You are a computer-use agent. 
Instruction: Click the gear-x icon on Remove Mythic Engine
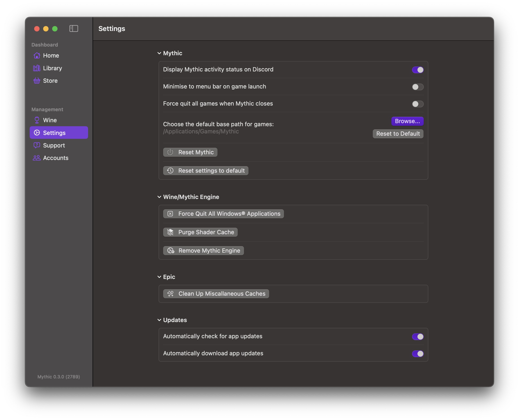pyautogui.click(x=171, y=250)
